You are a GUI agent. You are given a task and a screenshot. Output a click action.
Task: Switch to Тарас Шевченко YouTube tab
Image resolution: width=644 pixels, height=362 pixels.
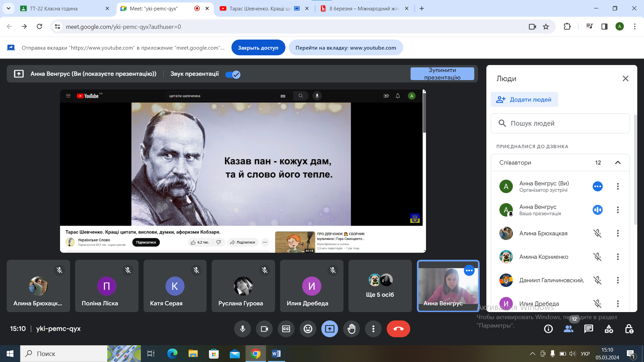(x=264, y=8)
